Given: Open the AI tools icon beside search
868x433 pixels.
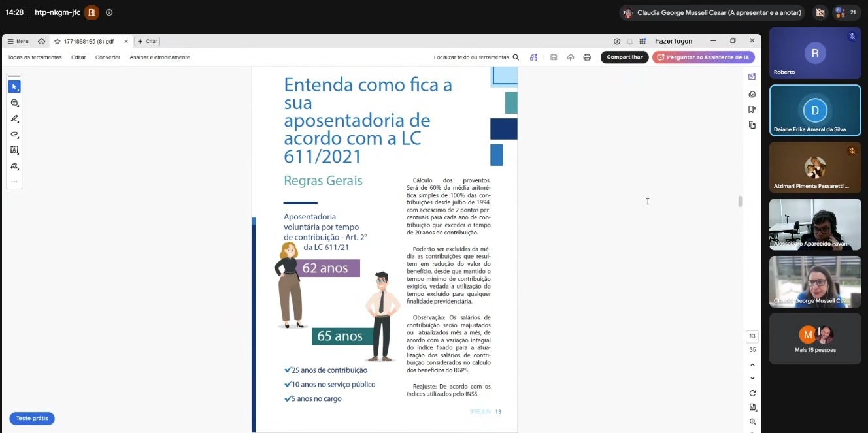Looking at the screenshot, I should click(534, 57).
